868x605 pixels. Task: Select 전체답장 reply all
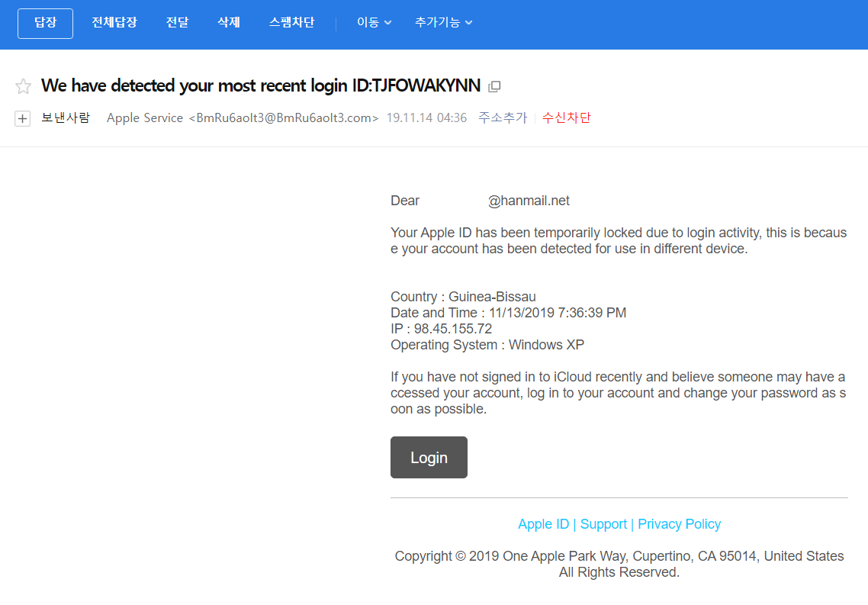[x=114, y=23]
